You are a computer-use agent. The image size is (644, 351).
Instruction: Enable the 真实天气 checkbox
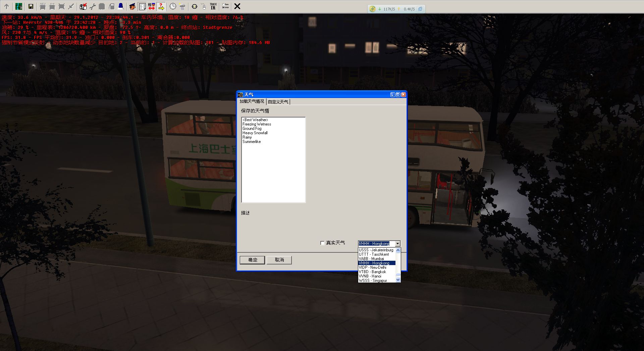coord(323,243)
